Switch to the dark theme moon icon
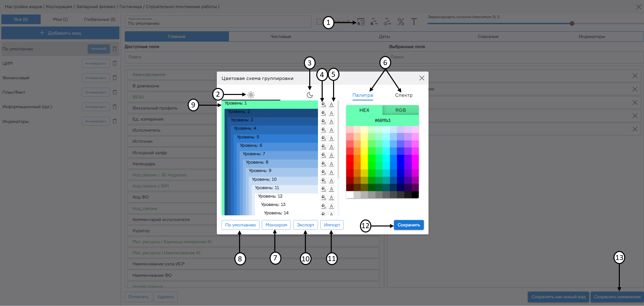The image size is (644, 306). pyautogui.click(x=310, y=95)
